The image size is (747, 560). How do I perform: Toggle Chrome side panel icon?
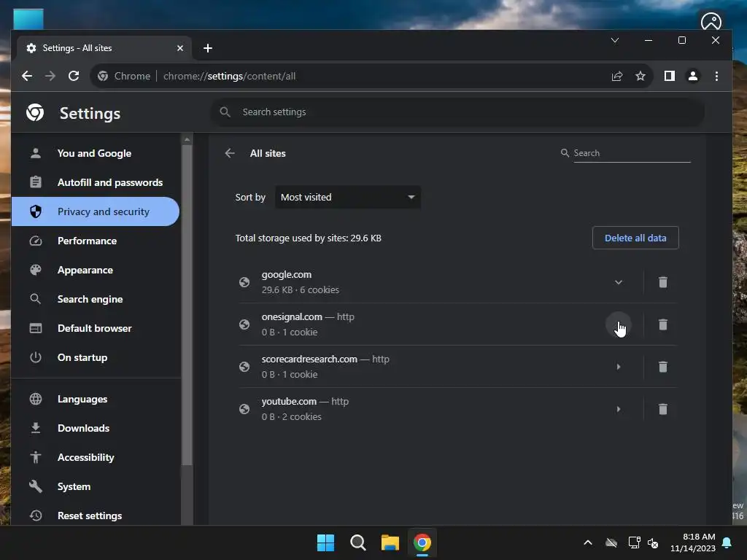click(x=670, y=76)
